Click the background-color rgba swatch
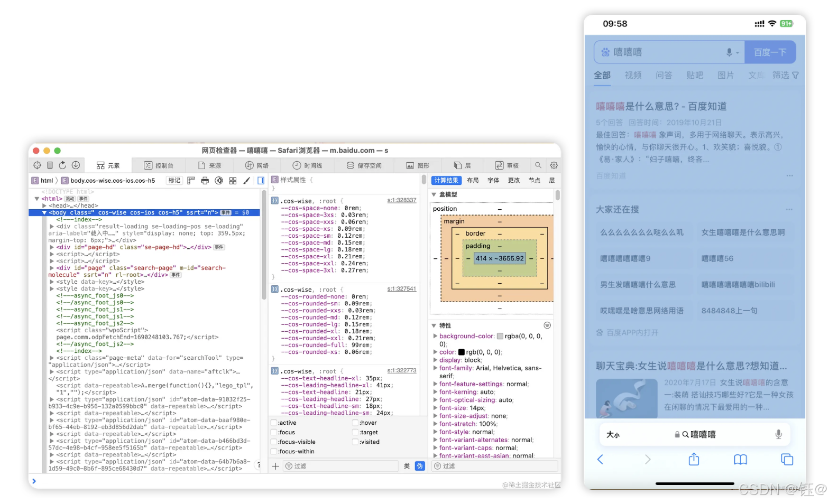The width and height of the screenshot is (829, 504). coord(500,336)
